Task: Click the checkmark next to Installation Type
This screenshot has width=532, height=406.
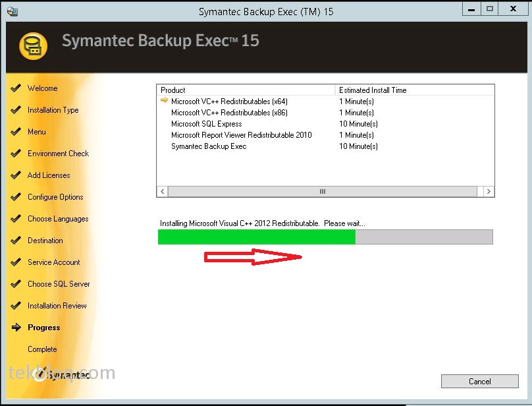Action: (x=16, y=110)
